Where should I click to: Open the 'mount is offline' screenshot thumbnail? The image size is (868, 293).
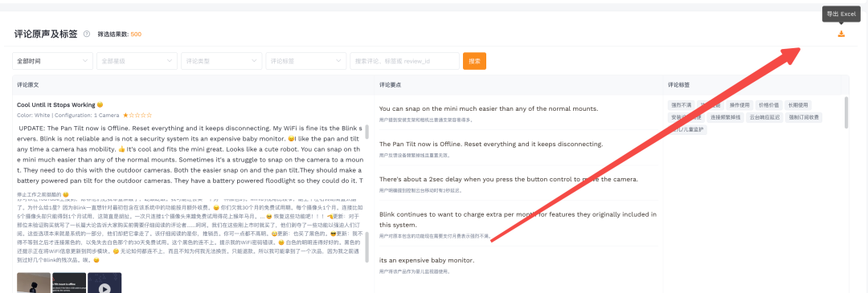[x=69, y=283]
